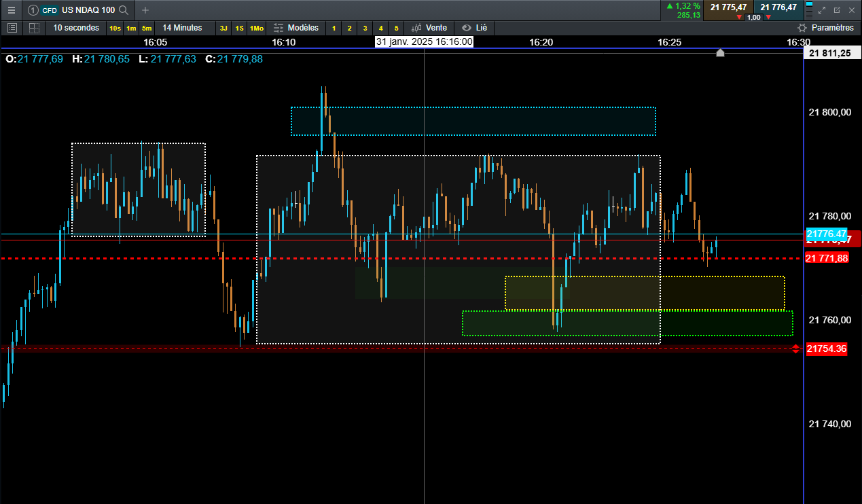Set range to 1Mo
Viewport: 862px width, 504px height.
click(x=256, y=28)
